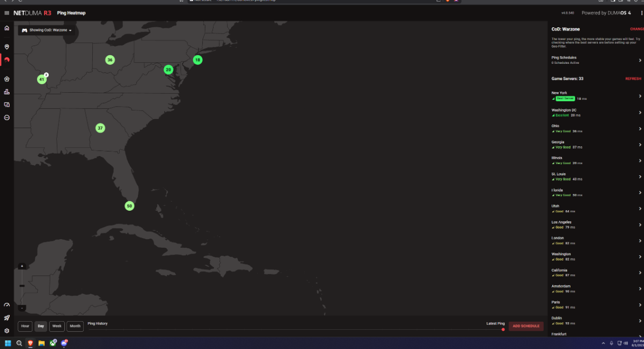Viewport: 644px width, 349px height.
Task: Switch to Brave browser in taskbar
Action: [31, 343]
